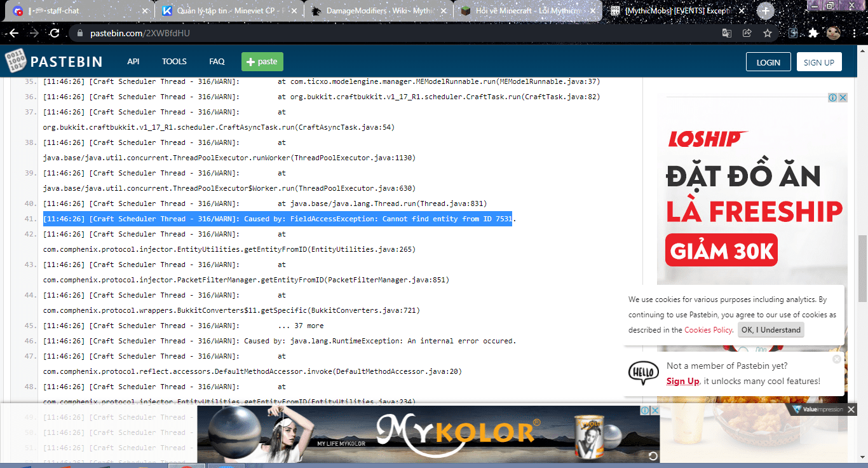Viewport: 868px width, 468px height.
Task: Dismiss the Pastebin sign-up popup
Action: [x=837, y=359]
